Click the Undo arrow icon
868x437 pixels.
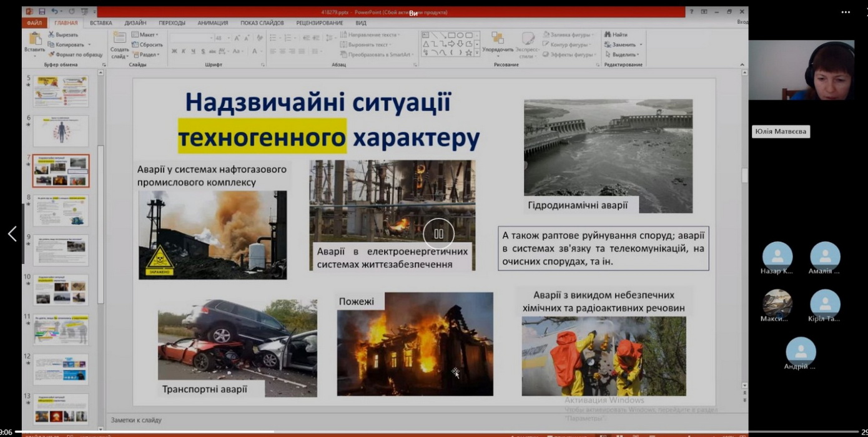54,11
